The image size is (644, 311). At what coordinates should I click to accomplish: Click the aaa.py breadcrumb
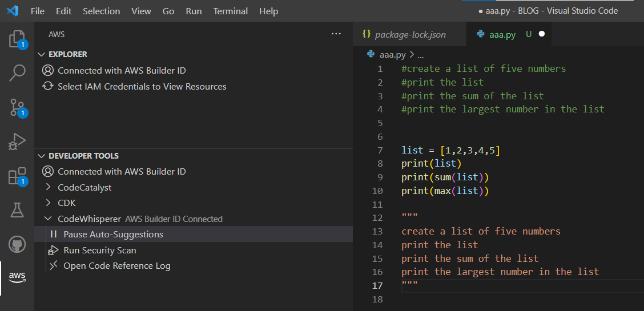pyautogui.click(x=392, y=55)
